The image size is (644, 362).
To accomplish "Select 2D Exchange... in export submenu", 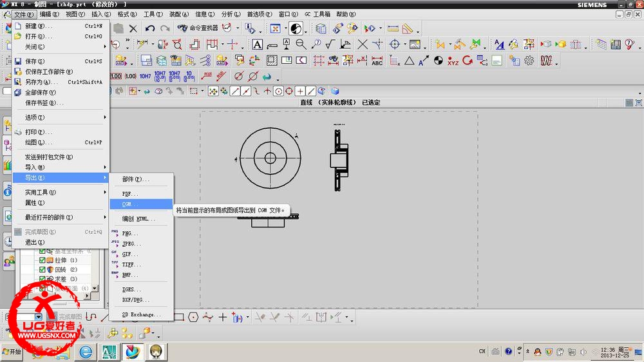I will point(141,315).
